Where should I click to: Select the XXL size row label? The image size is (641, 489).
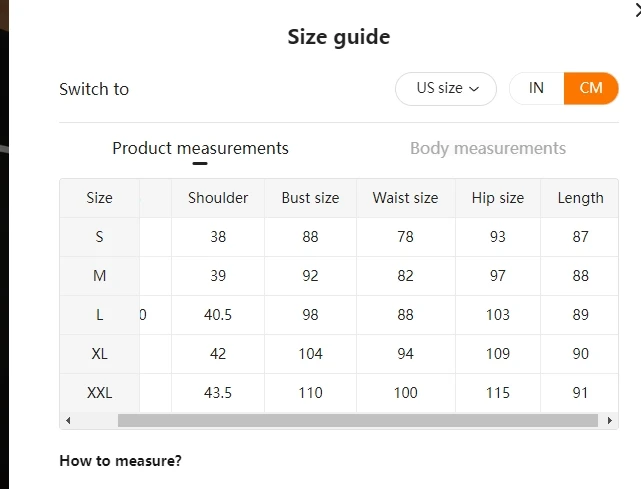pos(99,393)
